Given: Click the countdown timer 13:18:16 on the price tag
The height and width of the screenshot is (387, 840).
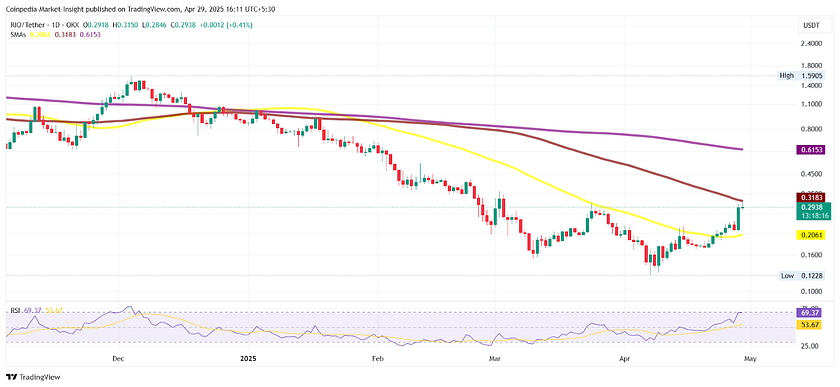Looking at the screenshot, I should point(815,215).
